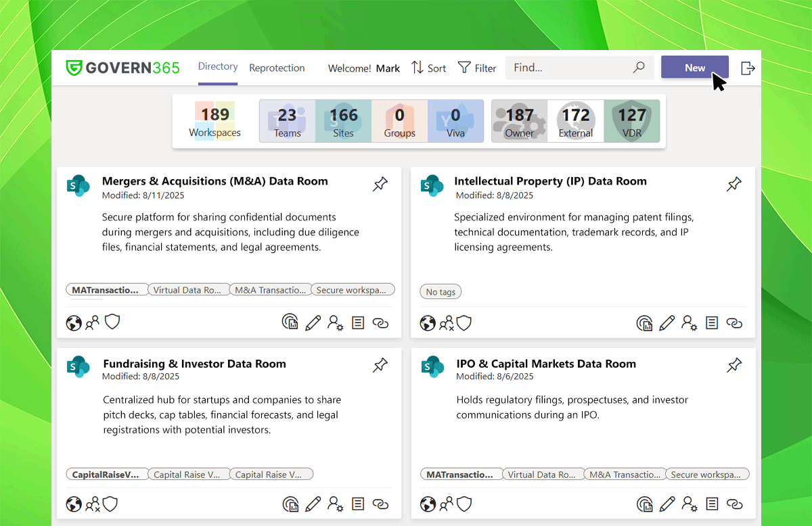Viewport: 812px width, 526px height.
Task: Open the Sort options
Action: pyautogui.click(x=429, y=68)
